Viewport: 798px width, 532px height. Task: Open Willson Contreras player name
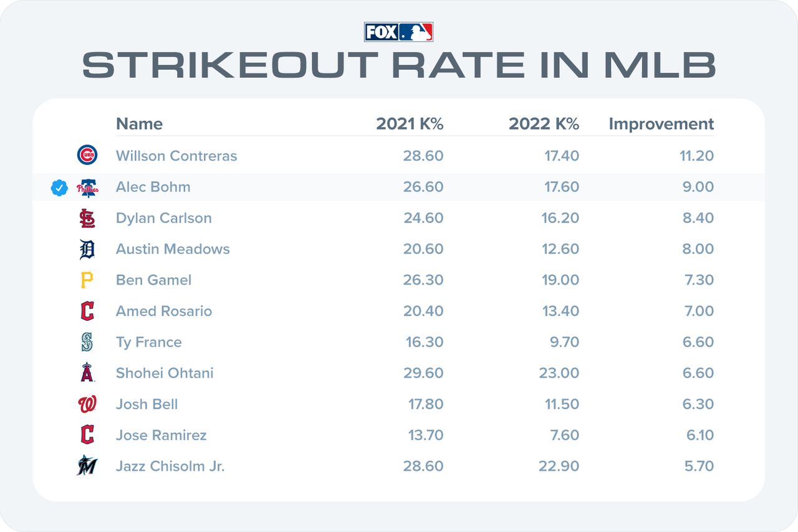pos(176,156)
